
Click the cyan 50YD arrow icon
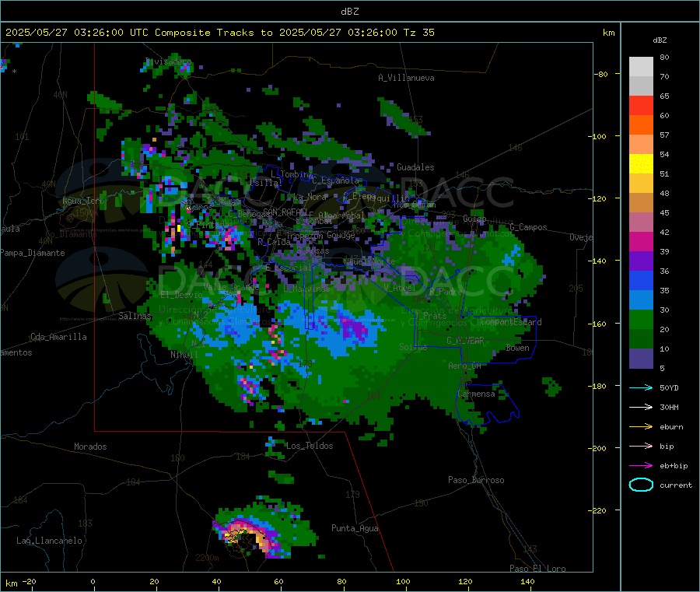pos(641,387)
